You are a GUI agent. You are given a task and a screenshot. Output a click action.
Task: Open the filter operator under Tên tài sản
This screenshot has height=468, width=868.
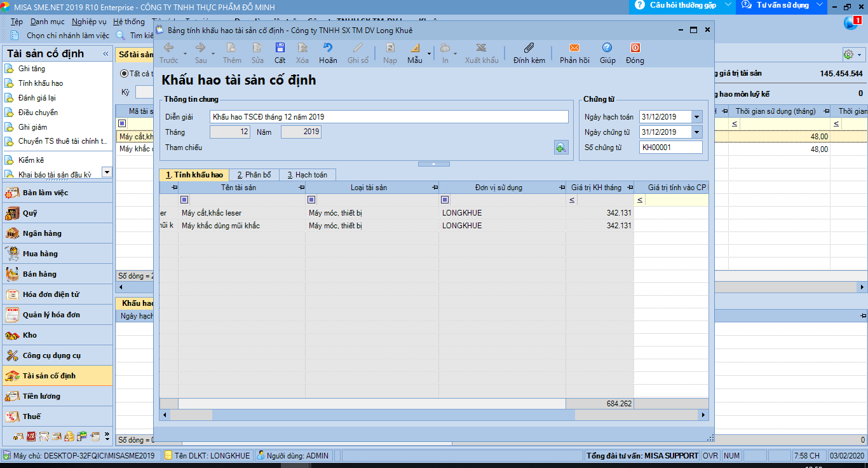pyautogui.click(x=184, y=200)
